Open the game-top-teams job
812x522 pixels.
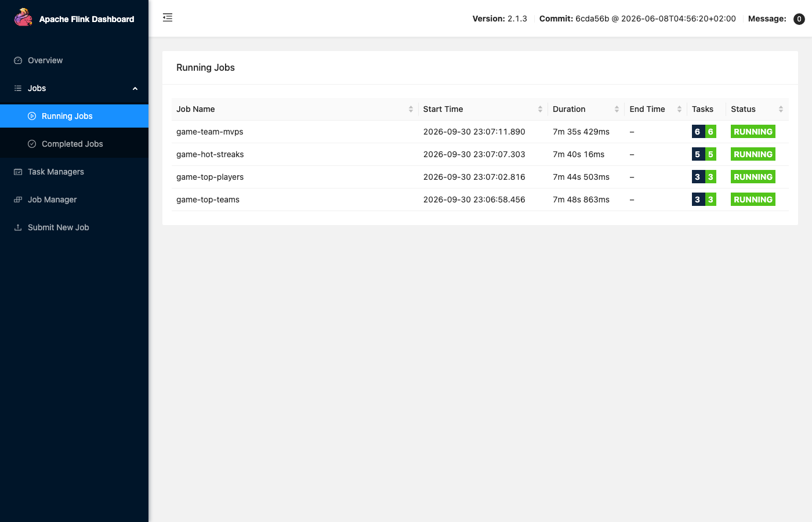[x=208, y=200]
